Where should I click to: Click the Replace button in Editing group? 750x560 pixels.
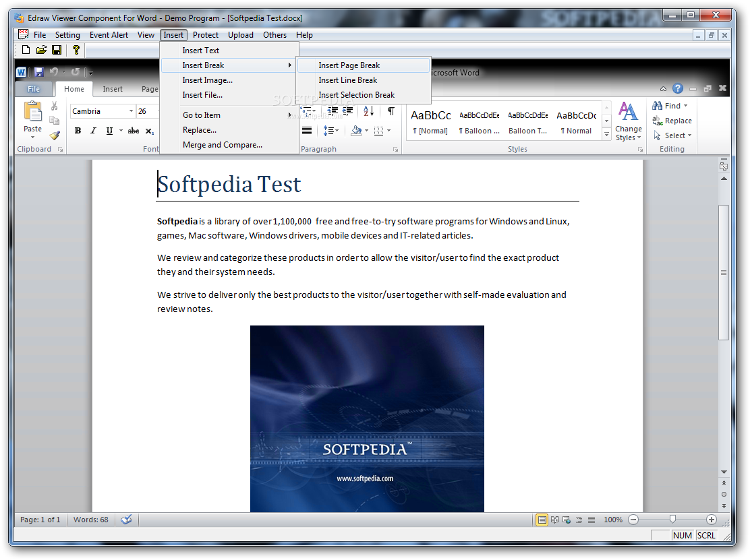tap(672, 121)
